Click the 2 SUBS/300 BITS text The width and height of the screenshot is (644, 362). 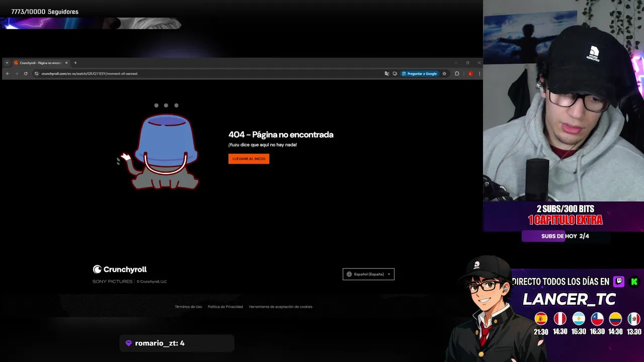tap(565, 209)
